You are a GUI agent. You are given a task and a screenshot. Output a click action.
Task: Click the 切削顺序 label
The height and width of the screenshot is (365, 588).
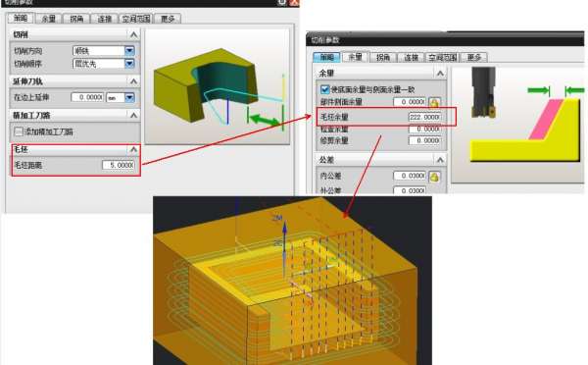tap(27, 64)
